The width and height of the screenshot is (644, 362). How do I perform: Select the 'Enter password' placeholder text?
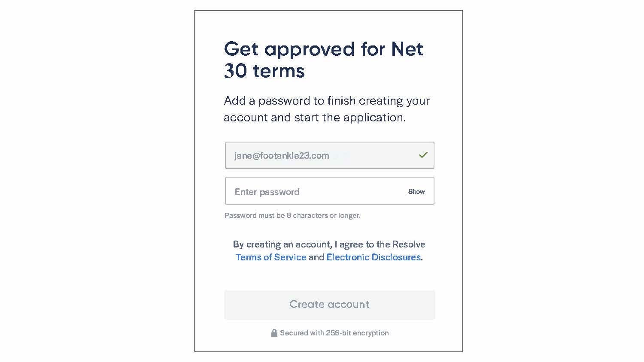267,192
